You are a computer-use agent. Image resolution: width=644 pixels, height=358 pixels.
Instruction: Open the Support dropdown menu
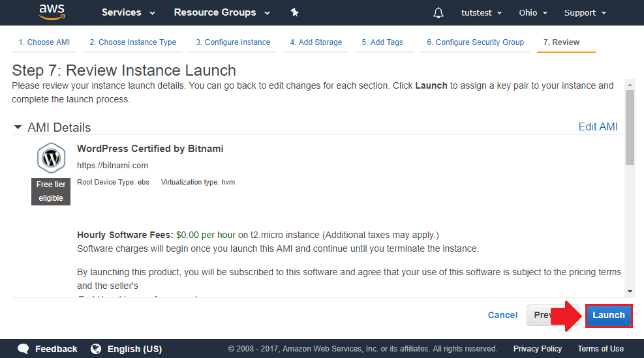pyautogui.click(x=585, y=13)
